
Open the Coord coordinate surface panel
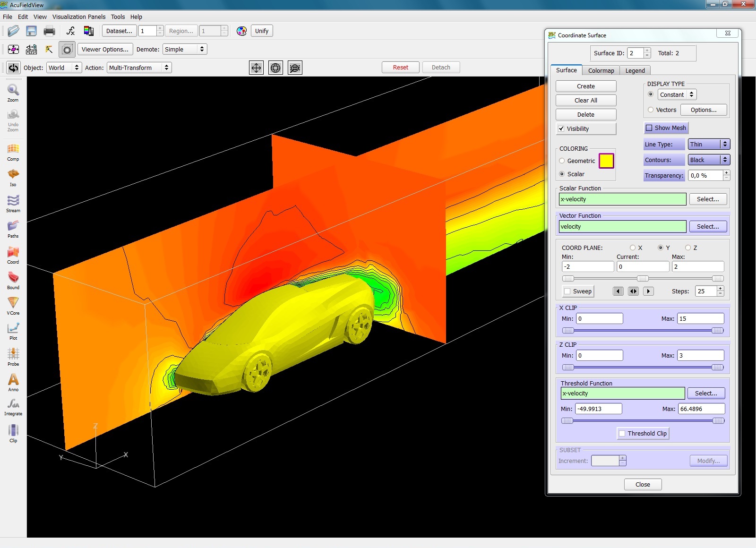[13, 255]
